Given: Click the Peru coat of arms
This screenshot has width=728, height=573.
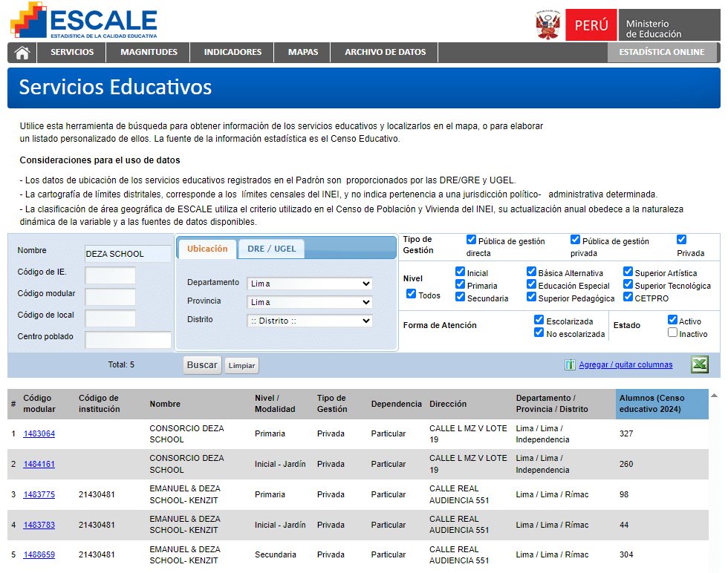Looking at the screenshot, I should [x=548, y=24].
